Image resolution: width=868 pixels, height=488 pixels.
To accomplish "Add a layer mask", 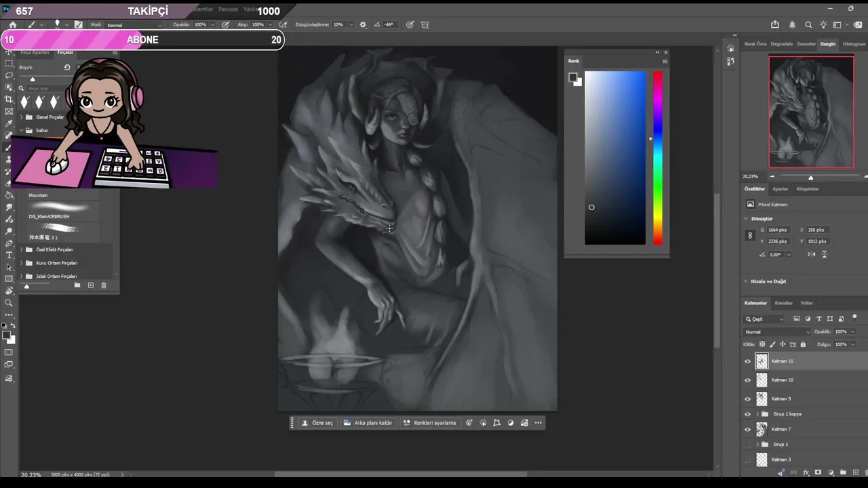I will 818,472.
